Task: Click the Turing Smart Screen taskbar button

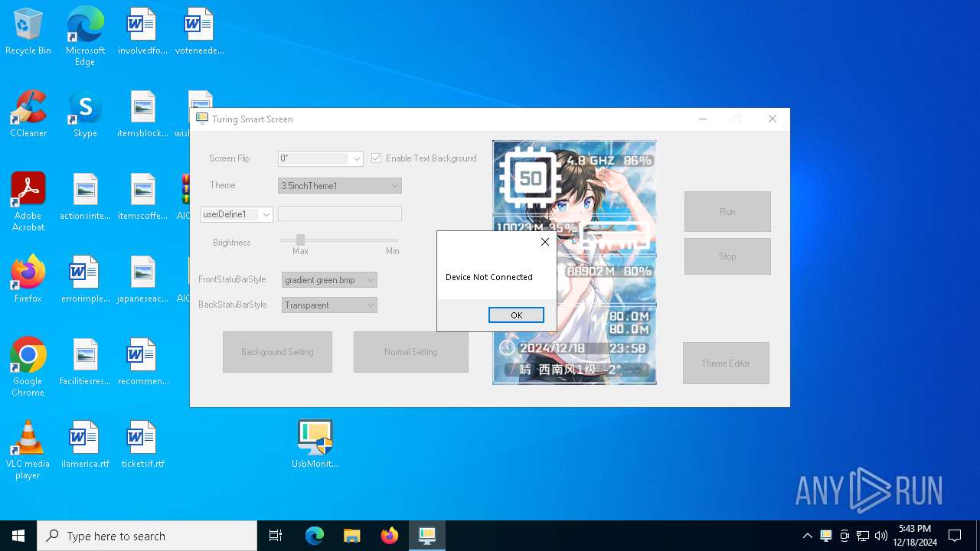Action: [426, 536]
